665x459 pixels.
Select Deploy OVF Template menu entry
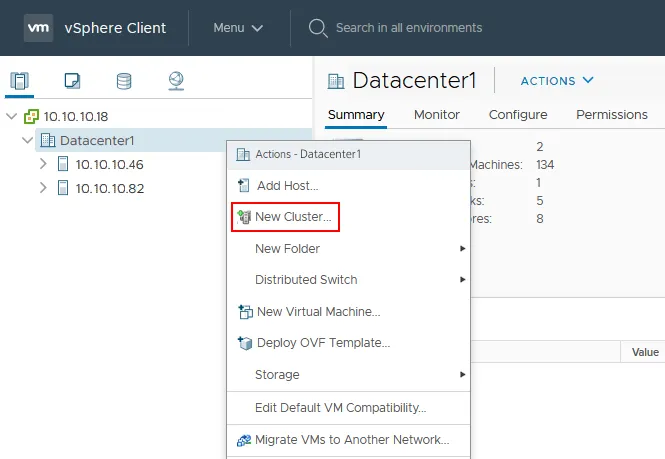coord(323,343)
